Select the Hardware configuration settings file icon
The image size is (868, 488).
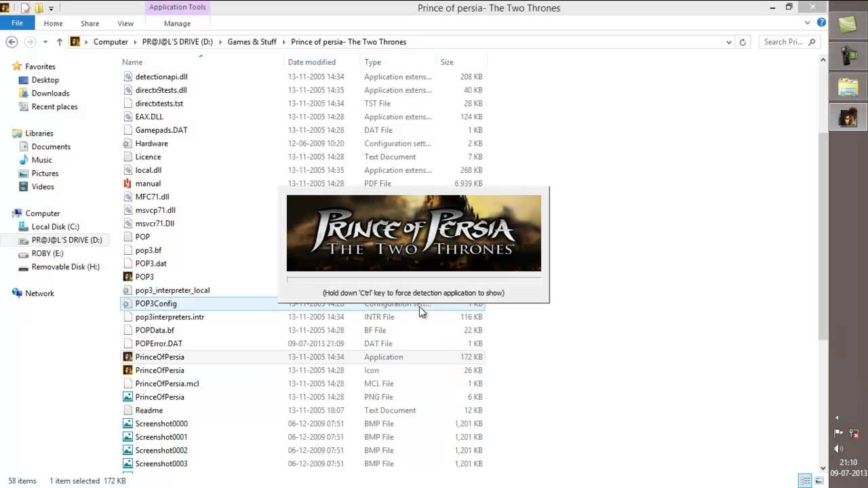[127, 144]
